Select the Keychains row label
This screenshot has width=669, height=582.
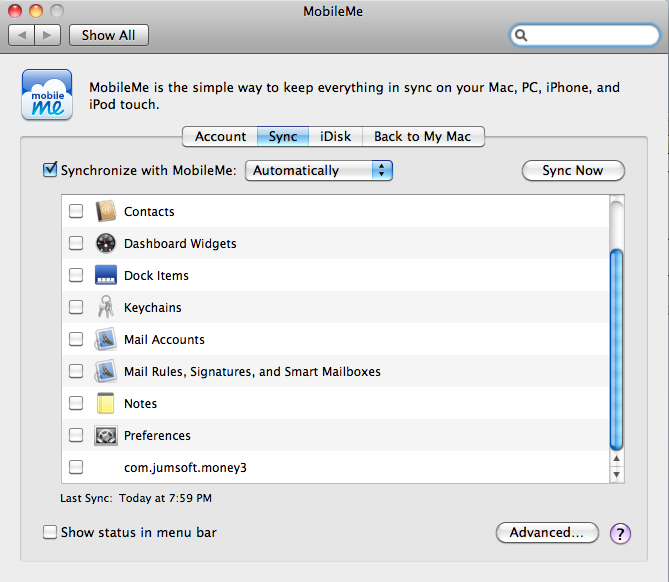[153, 308]
